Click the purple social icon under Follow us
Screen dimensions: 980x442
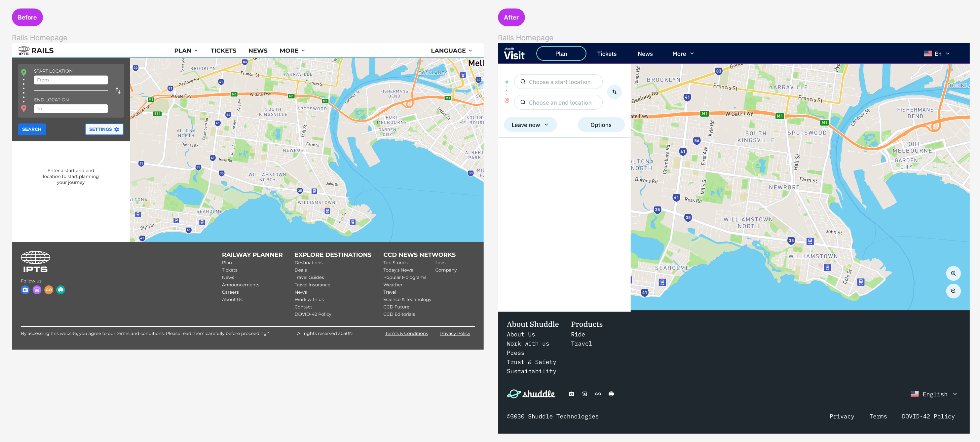37,290
